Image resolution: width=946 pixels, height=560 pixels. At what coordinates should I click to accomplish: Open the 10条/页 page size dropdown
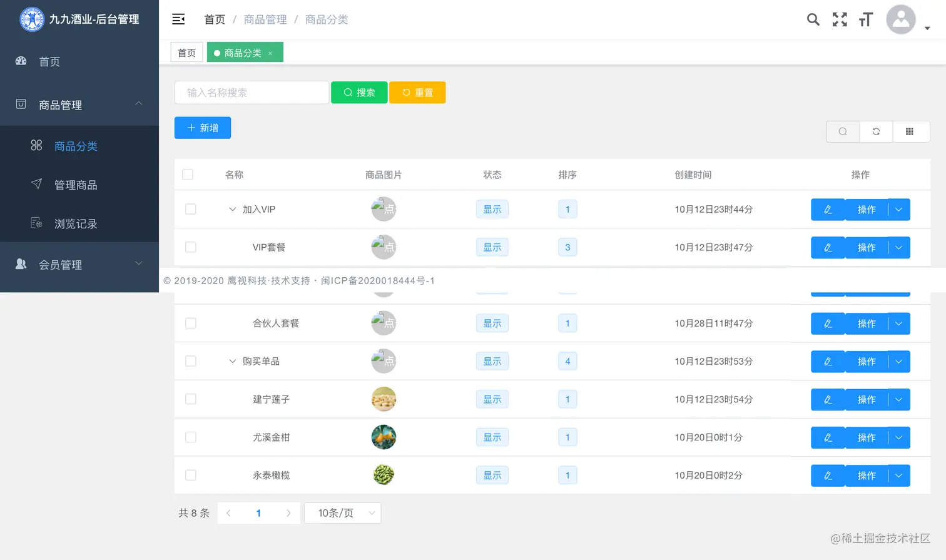tap(342, 512)
